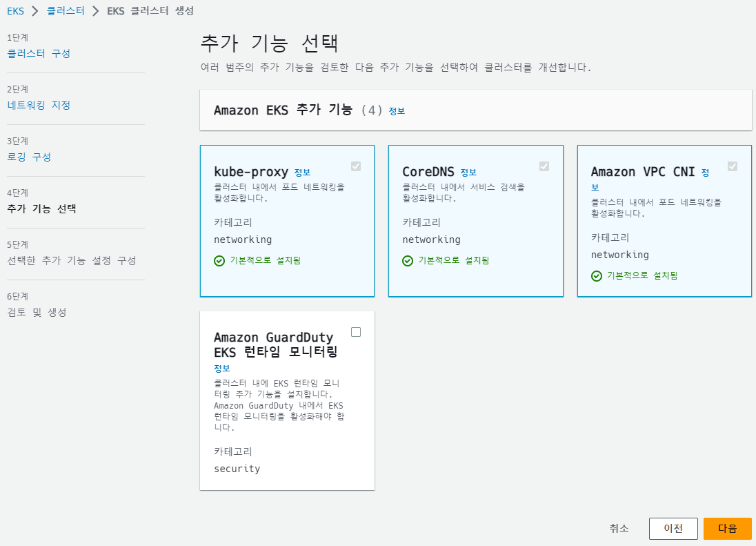This screenshot has width=756, height=546.
Task: Click the orange 다음 next button
Action: [728, 529]
